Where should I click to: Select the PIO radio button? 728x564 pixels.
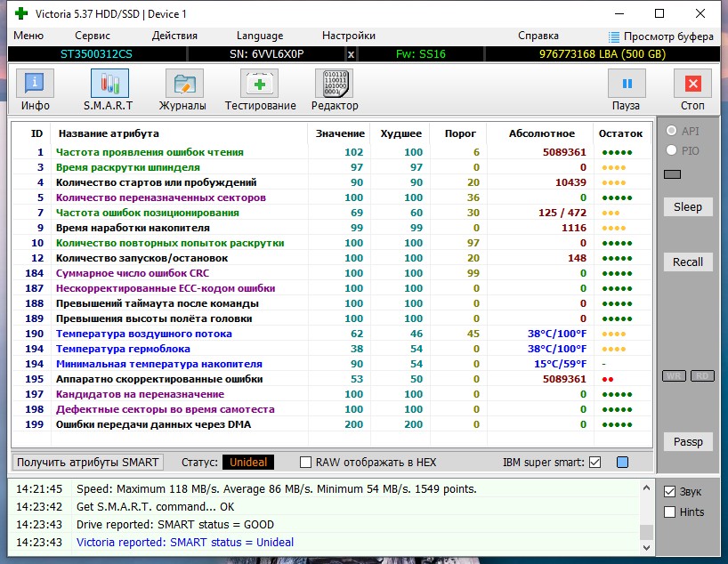click(x=671, y=150)
